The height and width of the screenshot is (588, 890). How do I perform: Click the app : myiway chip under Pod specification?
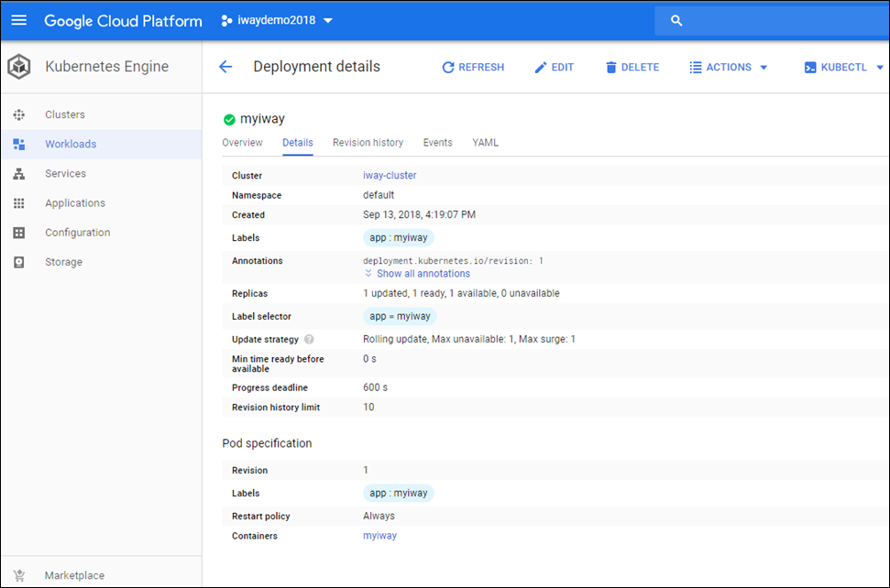[399, 494]
